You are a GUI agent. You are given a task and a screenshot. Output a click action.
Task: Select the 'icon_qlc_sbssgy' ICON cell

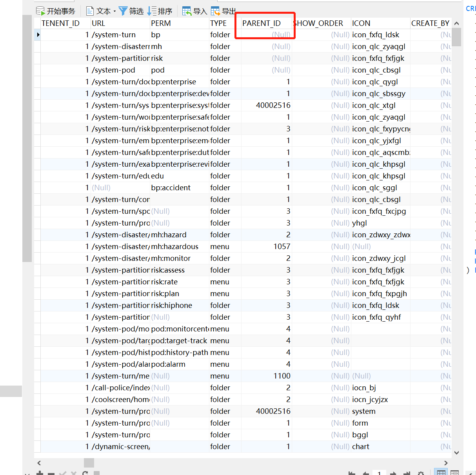pyautogui.click(x=381, y=93)
